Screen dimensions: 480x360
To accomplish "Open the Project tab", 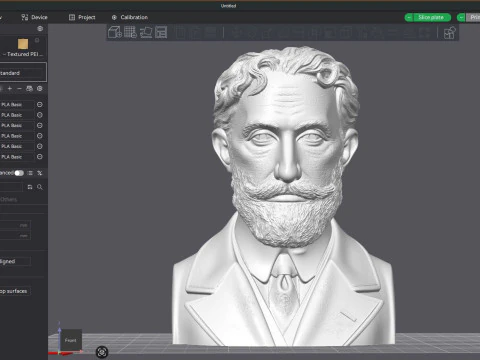I will 82,17.
